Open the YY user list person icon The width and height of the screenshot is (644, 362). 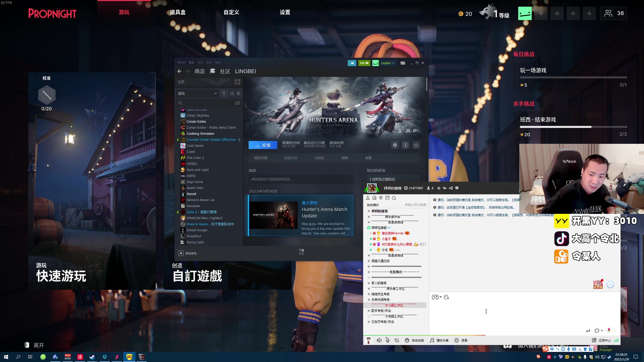[x=368, y=198]
